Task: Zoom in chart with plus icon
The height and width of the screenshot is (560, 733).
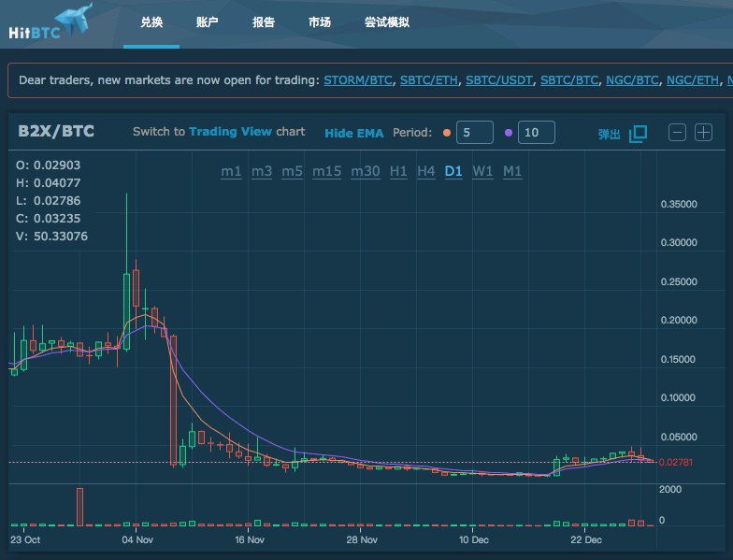Action: [x=703, y=133]
